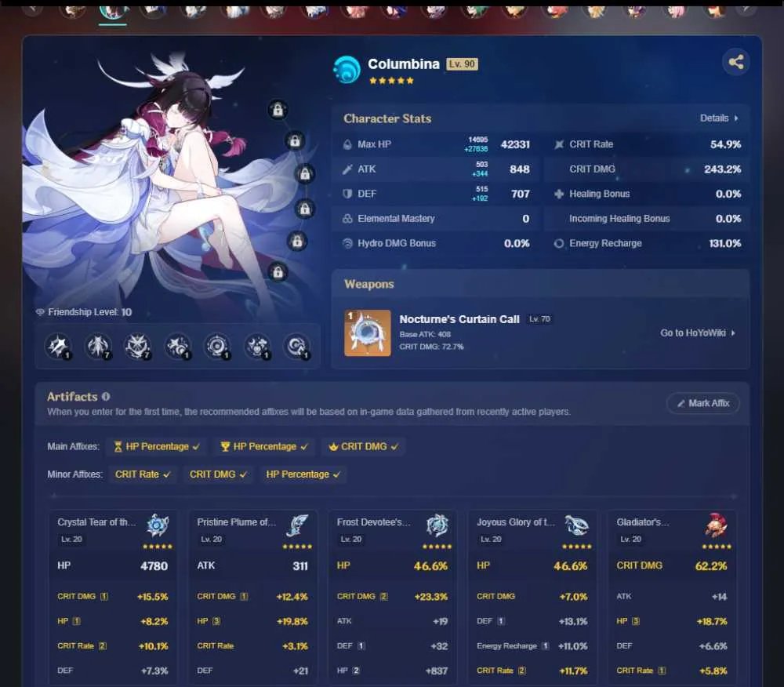Screen dimensions: 784x687
Task: Click the Elemental Mastery stat icon
Action: coord(347,219)
